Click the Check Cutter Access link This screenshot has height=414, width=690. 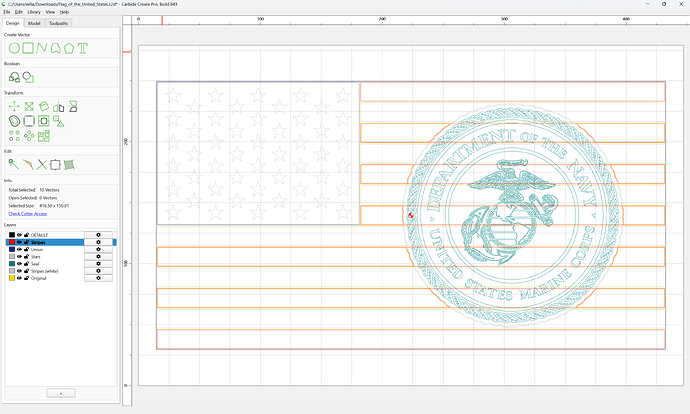pos(28,214)
